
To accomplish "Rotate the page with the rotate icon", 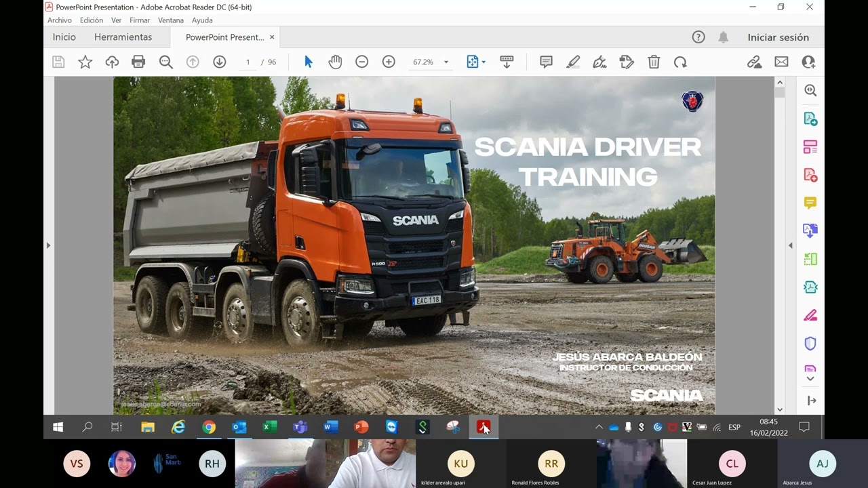I will click(x=680, y=62).
